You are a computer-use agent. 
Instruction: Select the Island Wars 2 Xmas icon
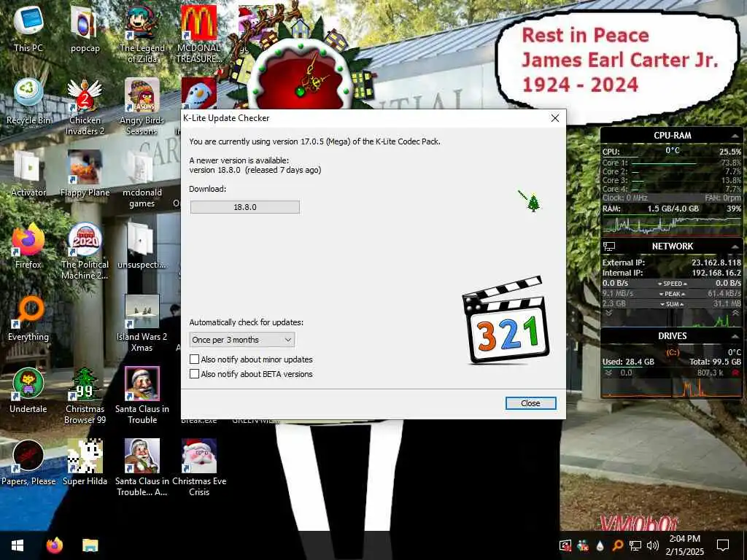click(x=142, y=323)
